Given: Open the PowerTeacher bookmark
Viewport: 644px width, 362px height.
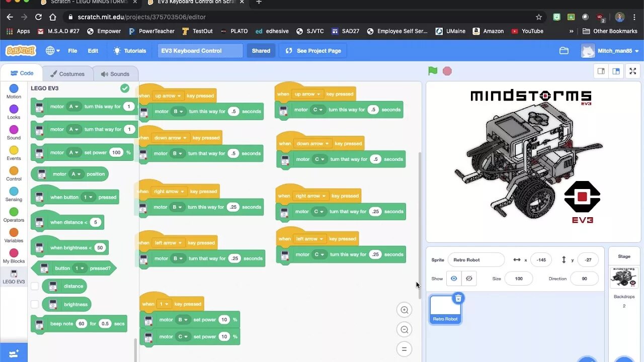Looking at the screenshot, I should pyautogui.click(x=151, y=31).
